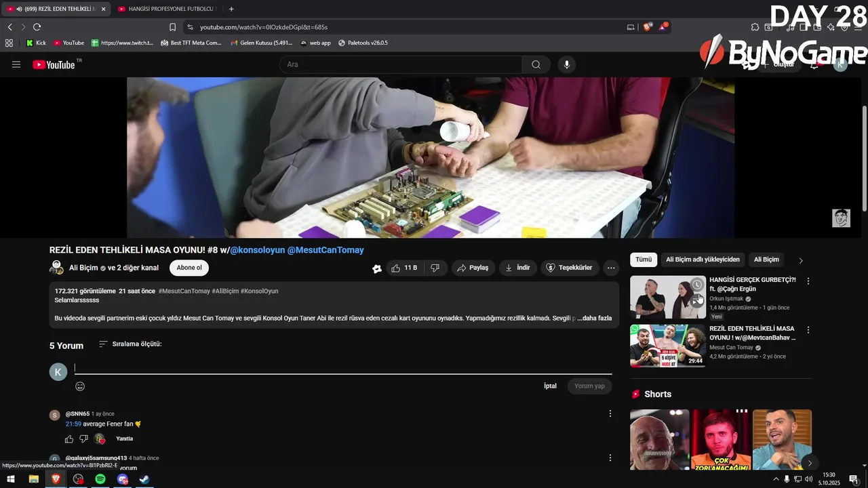Open options menu for @galaxyj5samsung413 comment
Viewport: 868px width, 488px height.
610,458
